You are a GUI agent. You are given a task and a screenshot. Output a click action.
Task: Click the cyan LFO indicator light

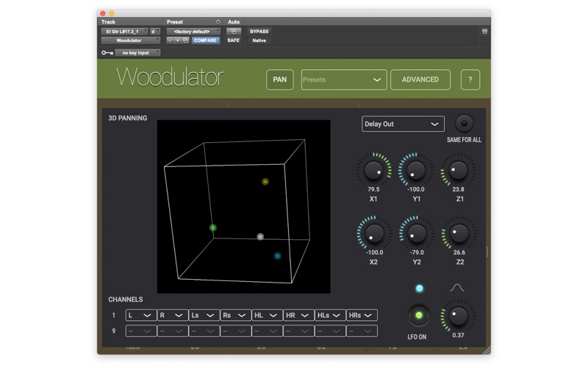tap(419, 289)
